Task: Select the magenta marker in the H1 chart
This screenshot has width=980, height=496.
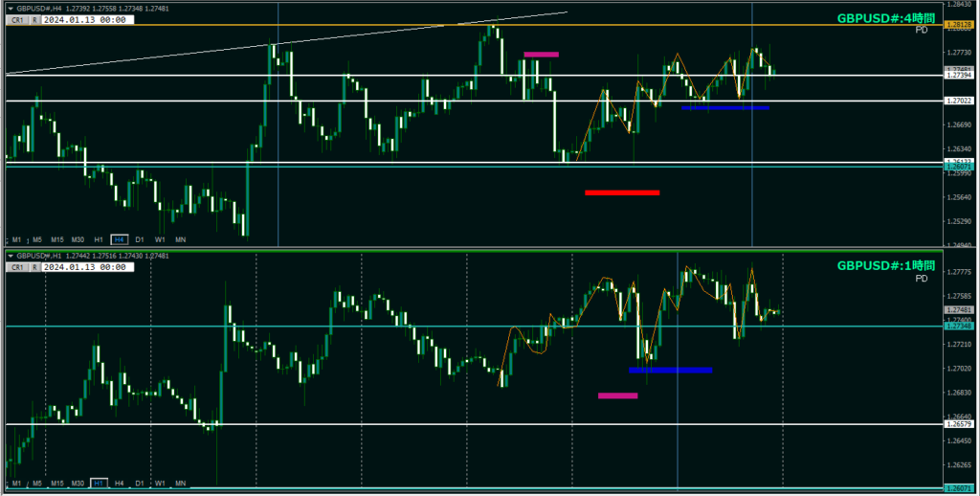Action: [617, 395]
